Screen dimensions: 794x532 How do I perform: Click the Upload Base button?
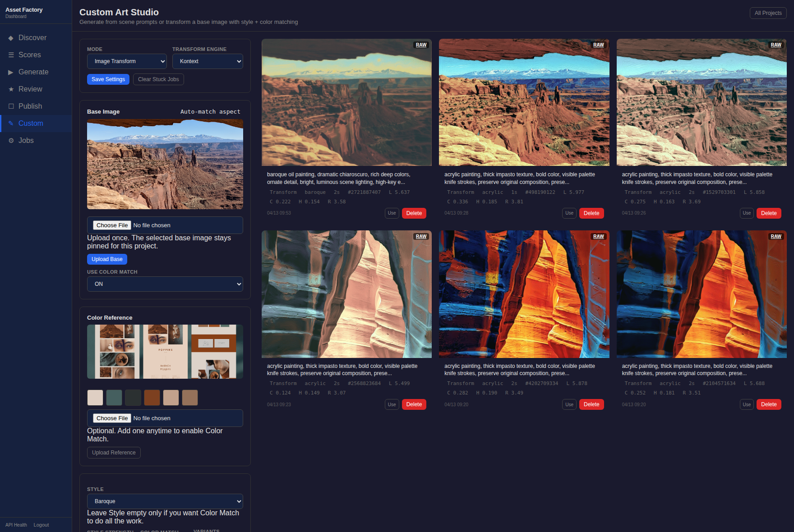[x=107, y=259]
